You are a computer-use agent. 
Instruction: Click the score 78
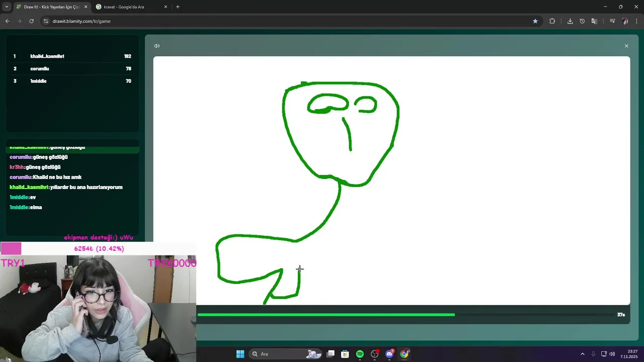click(x=128, y=68)
